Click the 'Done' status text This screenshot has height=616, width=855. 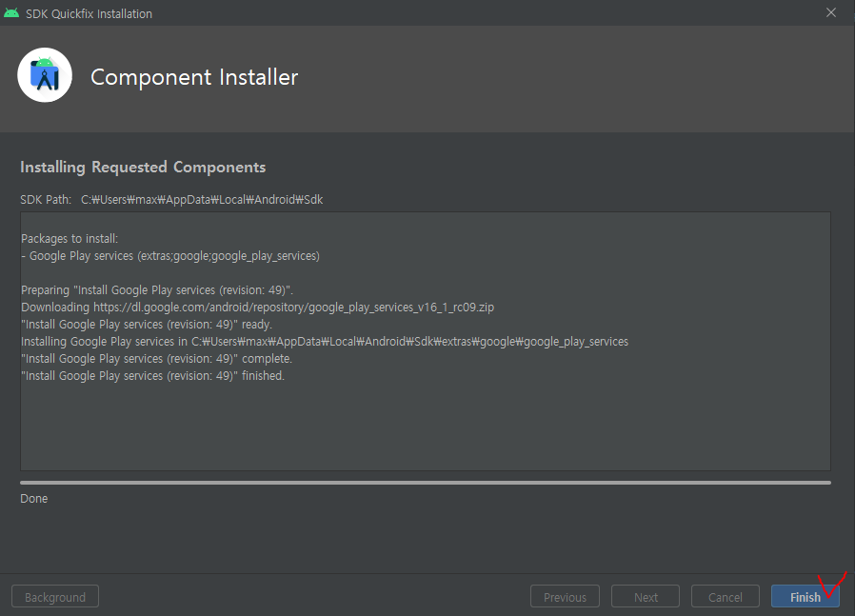(34, 498)
